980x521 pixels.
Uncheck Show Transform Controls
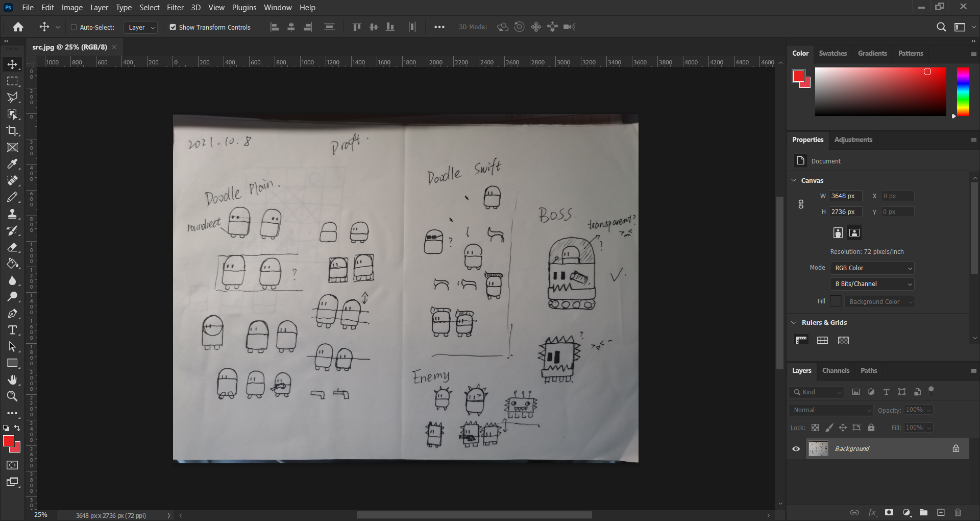[173, 27]
